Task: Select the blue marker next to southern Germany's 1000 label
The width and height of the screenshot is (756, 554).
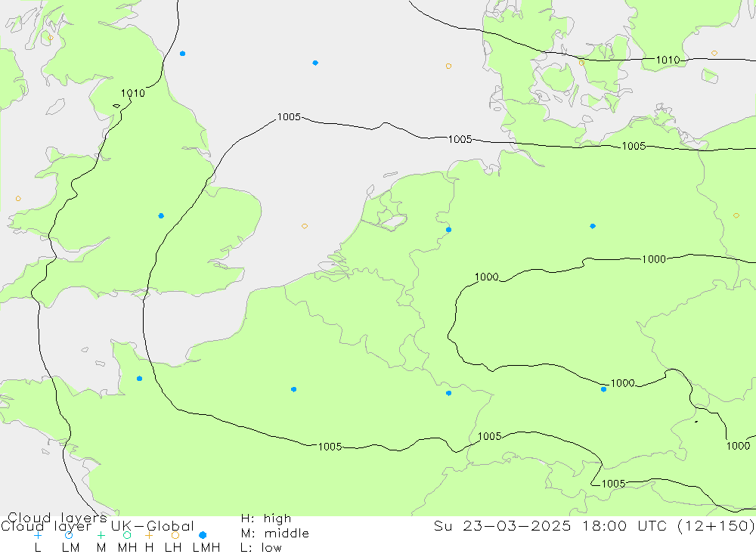Action: (603, 389)
